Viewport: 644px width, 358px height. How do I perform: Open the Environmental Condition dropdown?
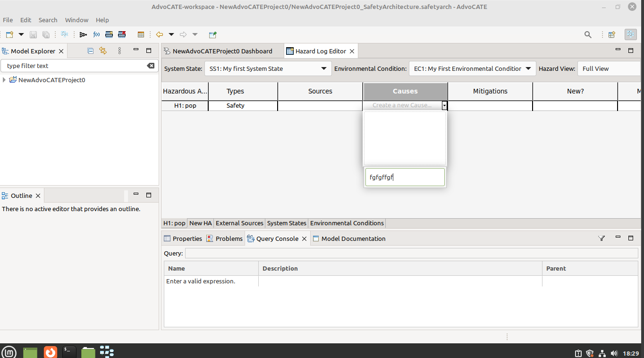pyautogui.click(x=473, y=68)
